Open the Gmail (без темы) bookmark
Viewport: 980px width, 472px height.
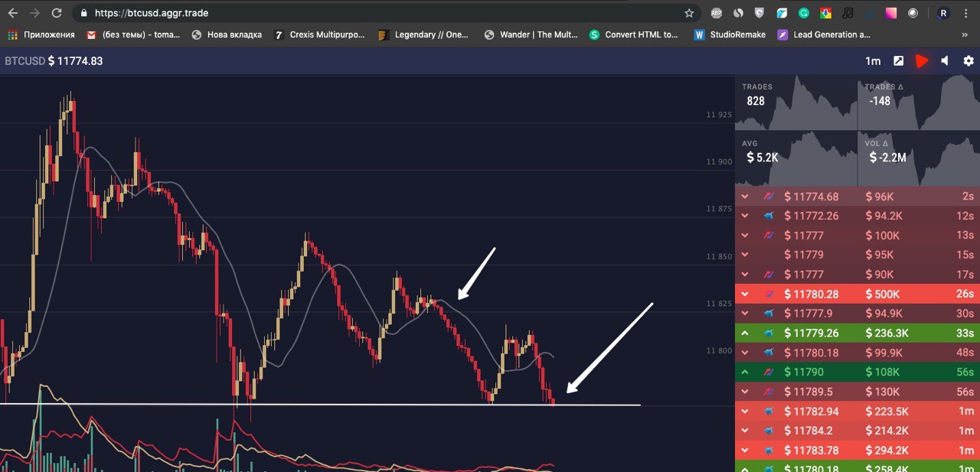[133, 34]
